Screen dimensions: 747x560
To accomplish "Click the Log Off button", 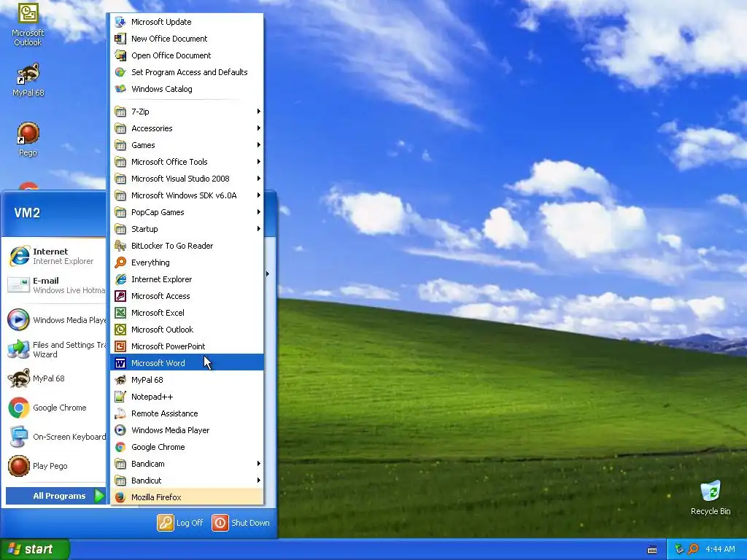I will [180, 523].
